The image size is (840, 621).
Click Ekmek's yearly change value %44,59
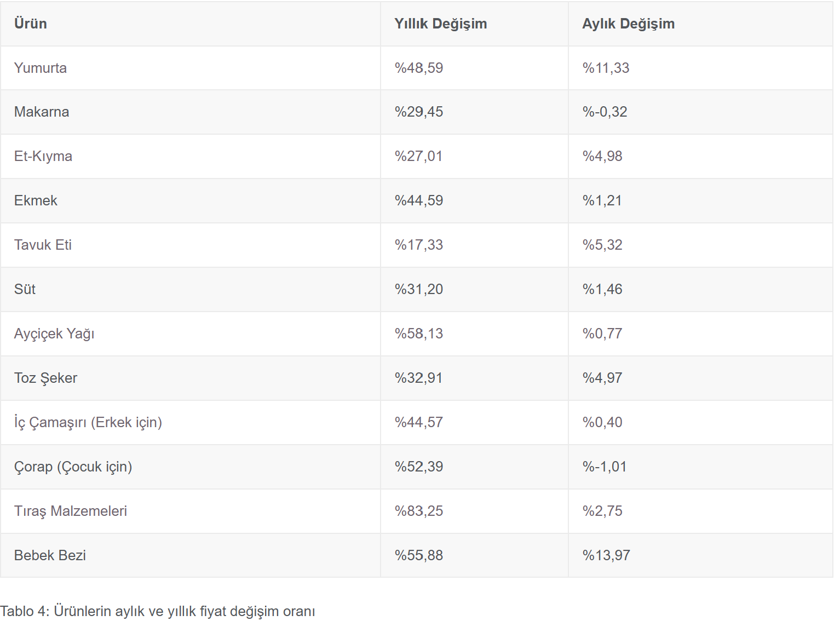419,200
